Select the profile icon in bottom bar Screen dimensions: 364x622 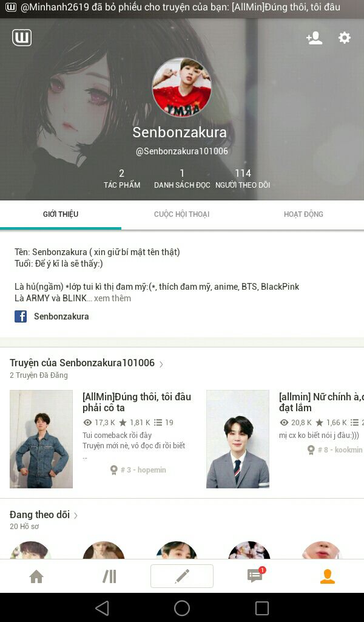coord(328,576)
